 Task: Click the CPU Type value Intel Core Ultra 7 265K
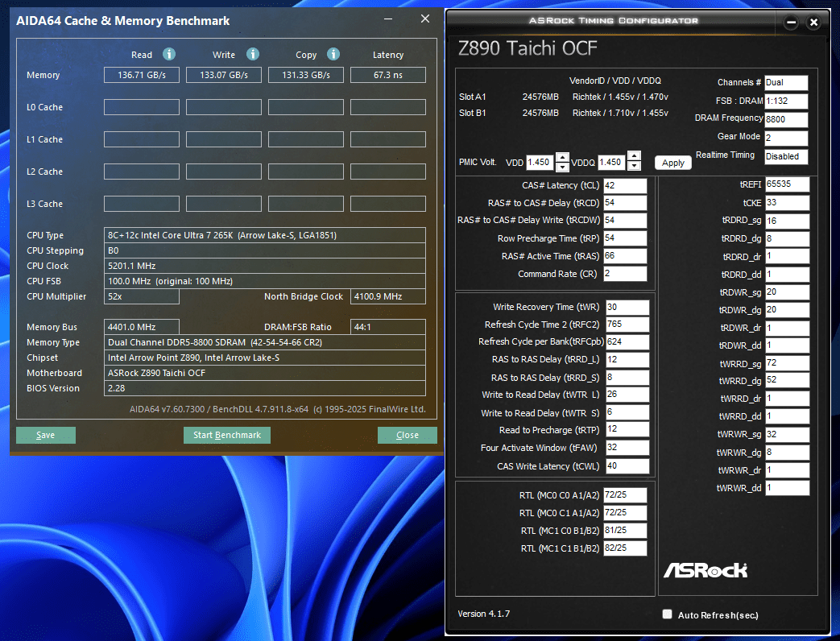265,235
